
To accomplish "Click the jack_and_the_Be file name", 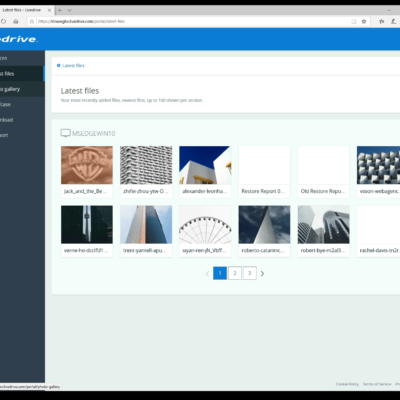I will tap(85, 191).
